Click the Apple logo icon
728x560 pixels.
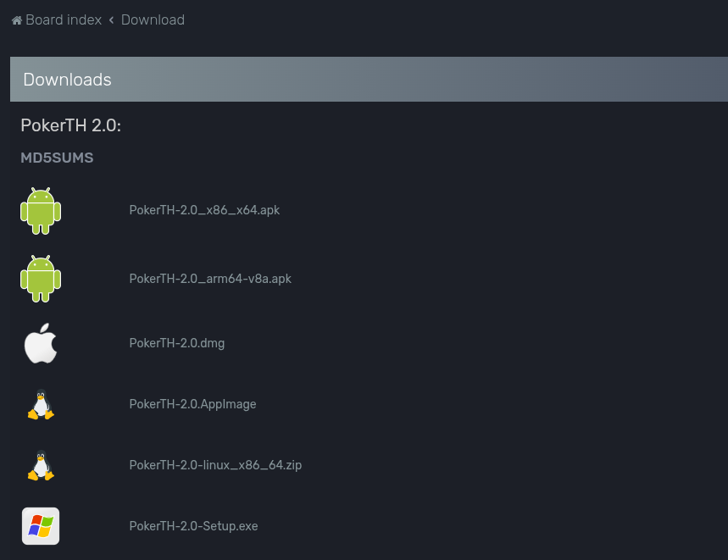point(41,343)
